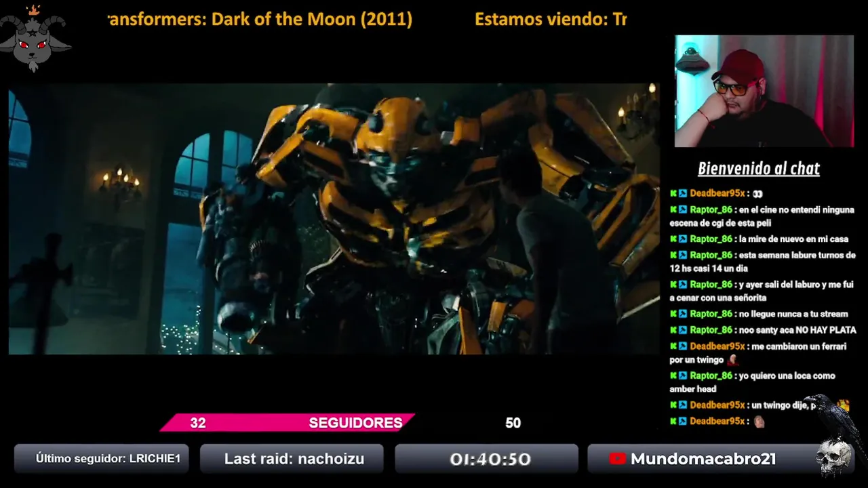
Task: Click the emoji in Deadbear95x's last message
Action: tap(759, 422)
